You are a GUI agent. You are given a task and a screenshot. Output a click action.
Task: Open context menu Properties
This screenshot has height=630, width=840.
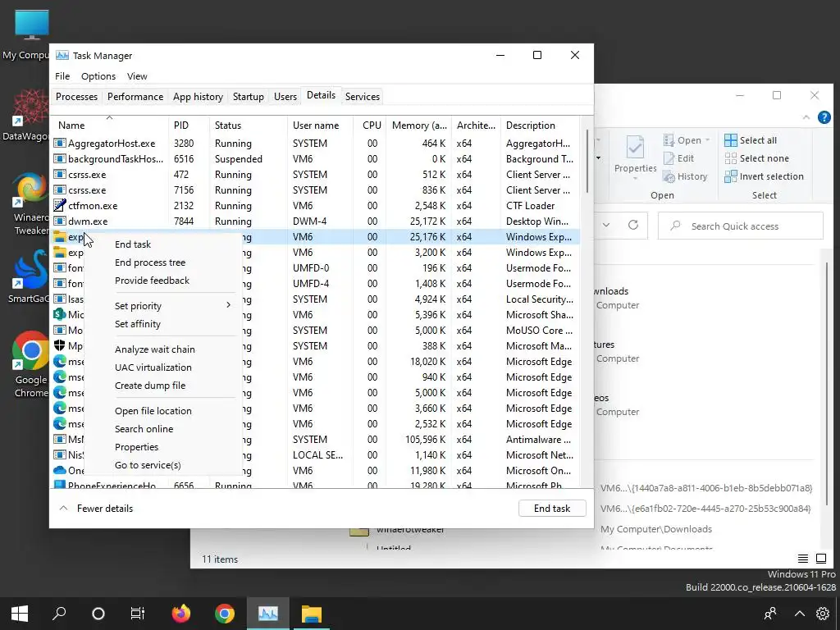tap(136, 446)
